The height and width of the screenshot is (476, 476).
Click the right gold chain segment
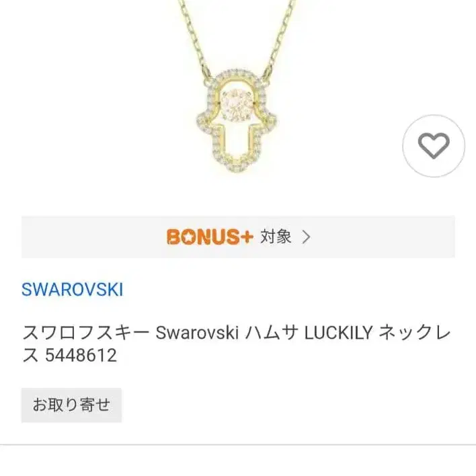point(279,36)
